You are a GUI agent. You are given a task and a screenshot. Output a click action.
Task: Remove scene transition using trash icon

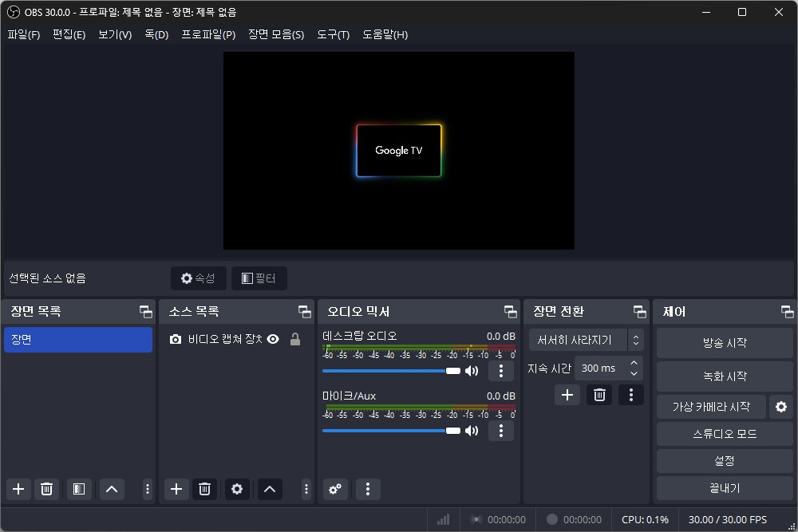coord(599,395)
